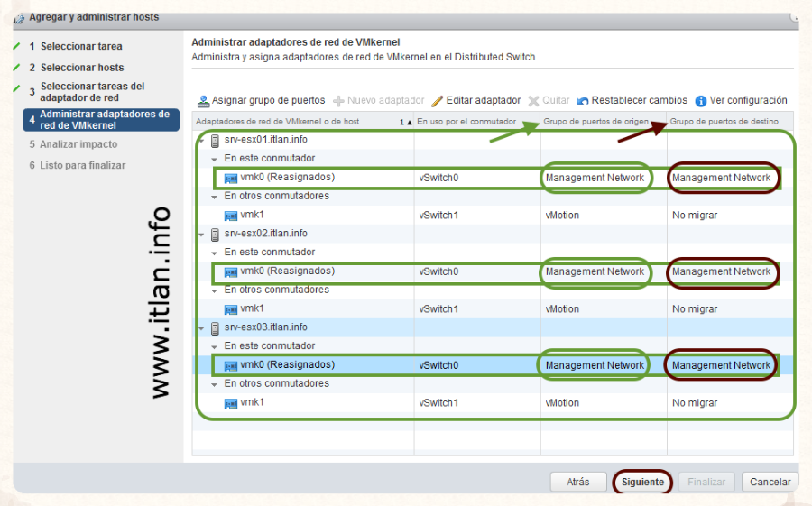This screenshot has width=812, height=506.
Task: Go to step 1 Seleccionar tarea
Action: tap(81, 46)
